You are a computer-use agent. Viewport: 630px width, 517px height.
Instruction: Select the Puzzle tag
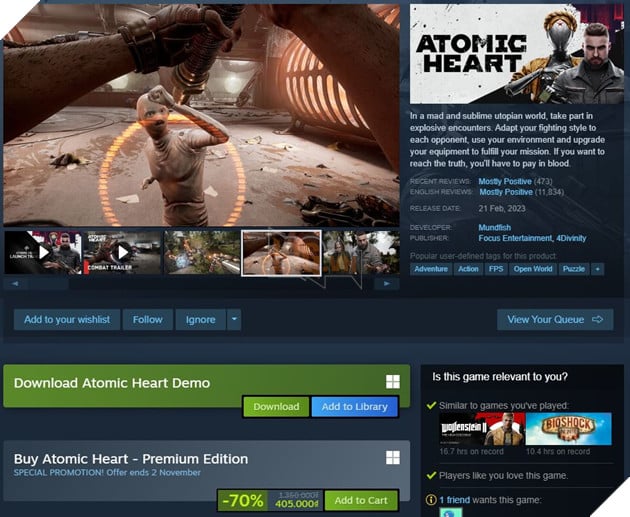pyautogui.click(x=574, y=269)
